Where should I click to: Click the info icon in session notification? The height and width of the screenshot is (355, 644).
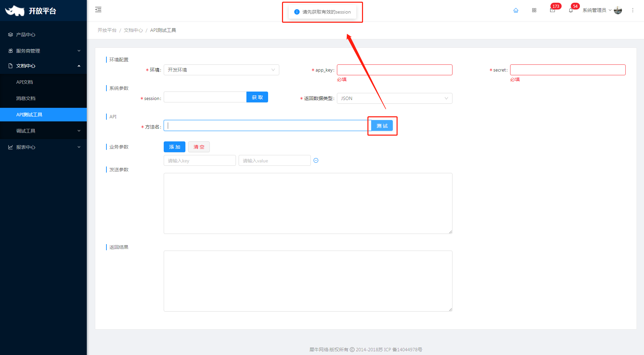(297, 12)
